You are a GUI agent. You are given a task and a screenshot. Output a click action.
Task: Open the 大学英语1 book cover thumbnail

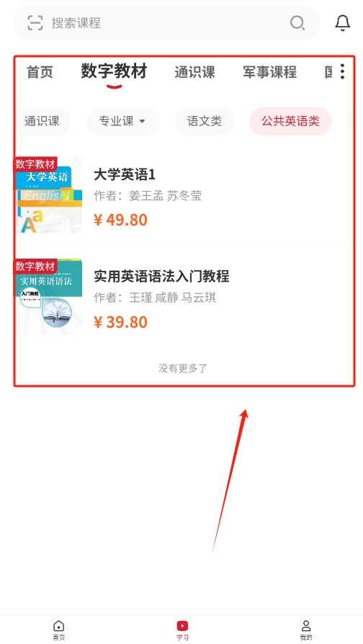click(48, 194)
